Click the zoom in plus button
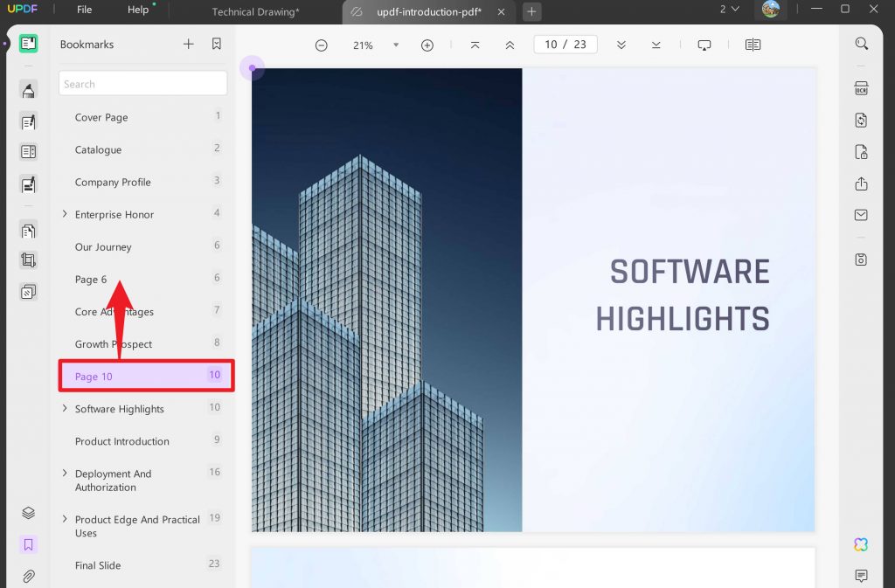Image resolution: width=895 pixels, height=588 pixels. pos(427,45)
